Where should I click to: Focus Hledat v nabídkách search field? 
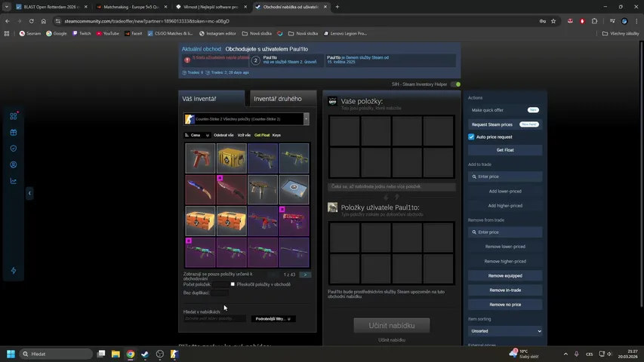pos(214,318)
